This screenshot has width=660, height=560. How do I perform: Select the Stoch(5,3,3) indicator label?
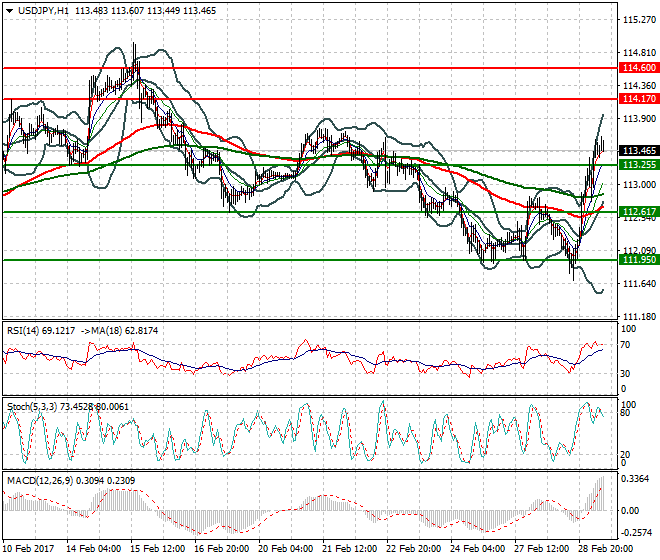[30, 407]
